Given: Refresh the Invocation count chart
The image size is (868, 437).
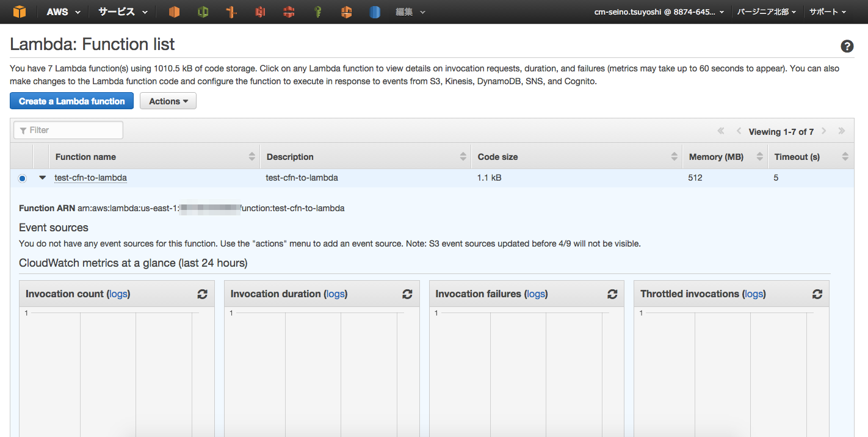Looking at the screenshot, I should coord(202,294).
